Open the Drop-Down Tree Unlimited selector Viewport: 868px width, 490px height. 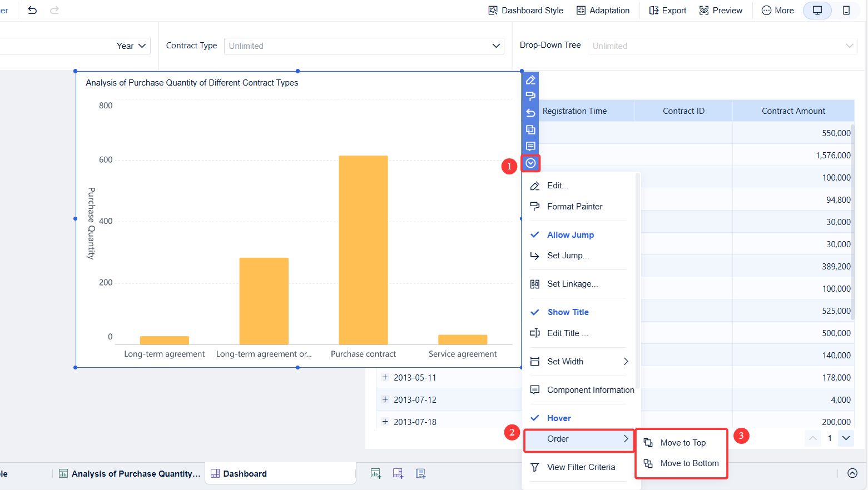(x=722, y=46)
